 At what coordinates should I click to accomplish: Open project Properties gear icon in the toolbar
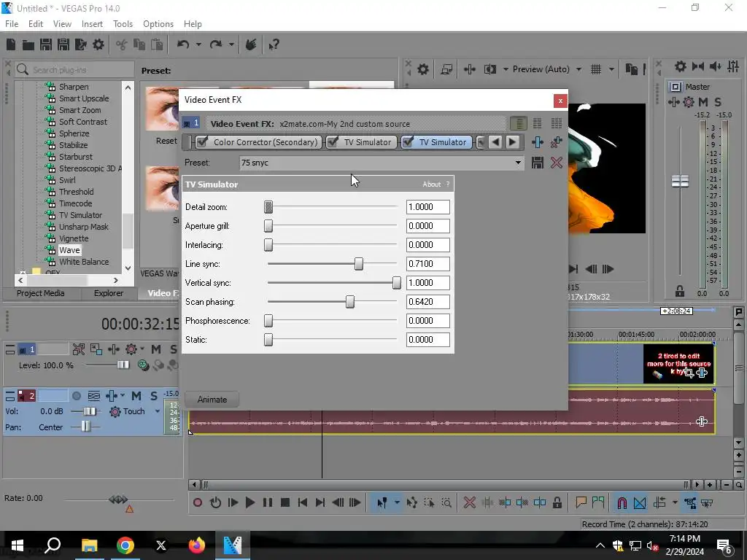point(98,44)
